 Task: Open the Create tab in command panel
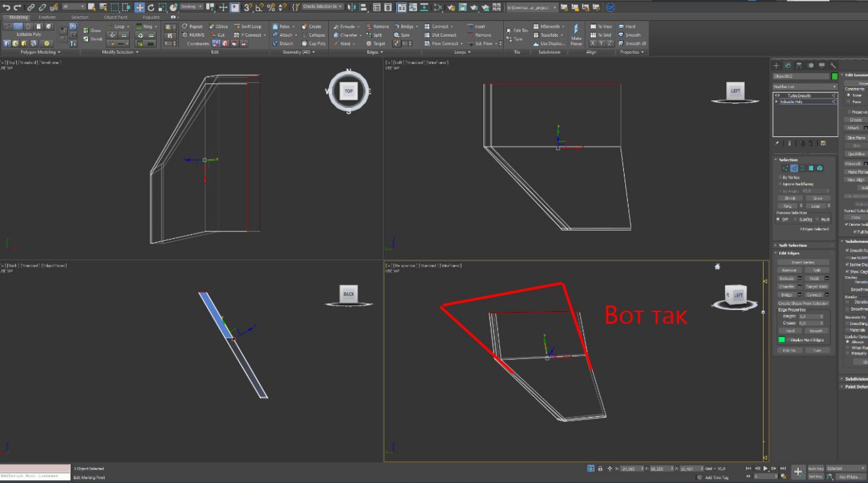pyautogui.click(x=776, y=65)
